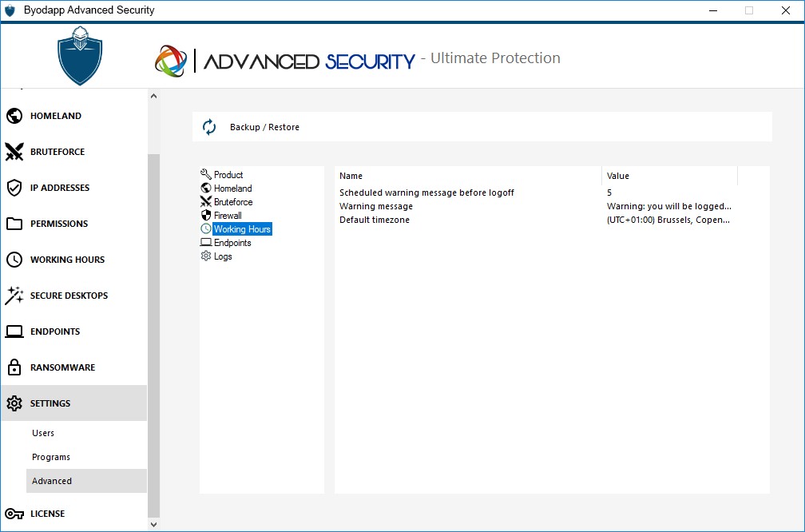Select Logs in the settings tree
Screen dimensions: 805x532
[223, 256]
